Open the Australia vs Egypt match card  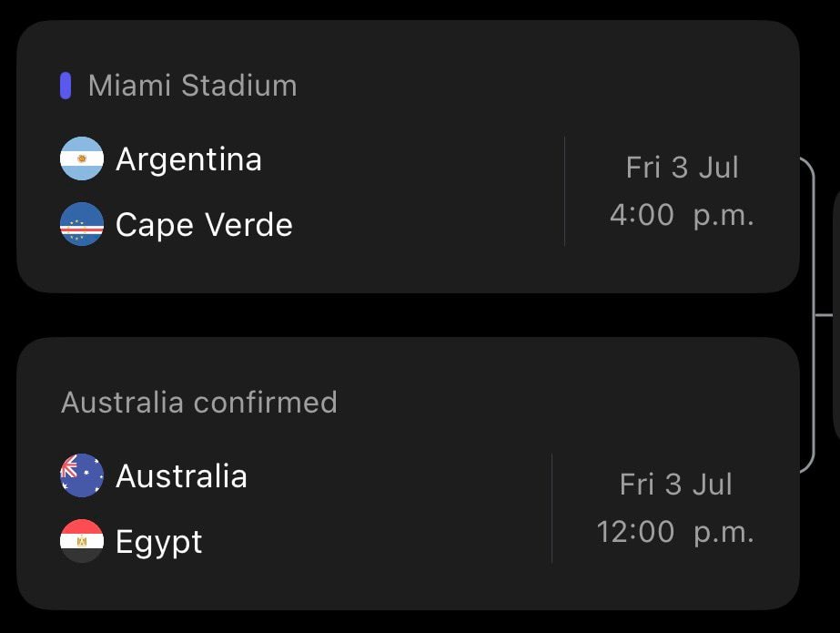click(x=409, y=474)
